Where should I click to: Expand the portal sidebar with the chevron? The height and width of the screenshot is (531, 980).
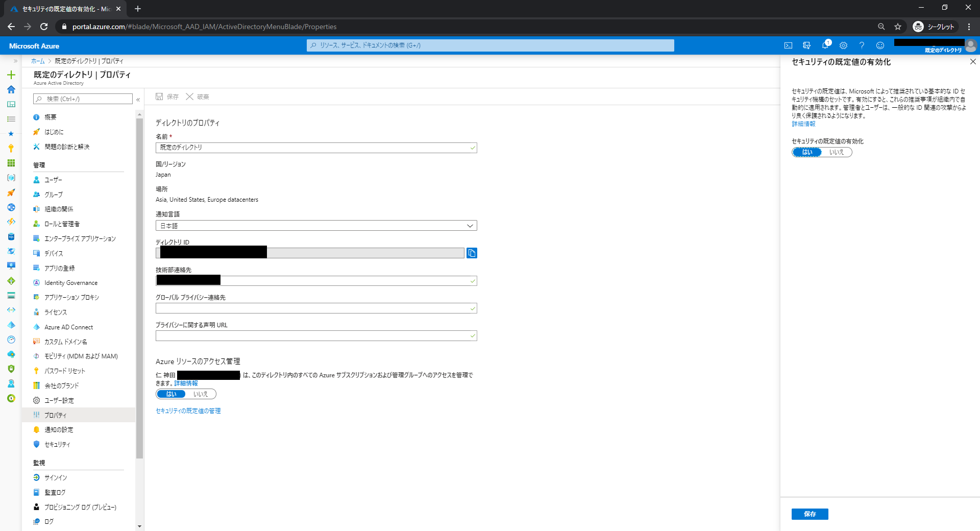15,61
